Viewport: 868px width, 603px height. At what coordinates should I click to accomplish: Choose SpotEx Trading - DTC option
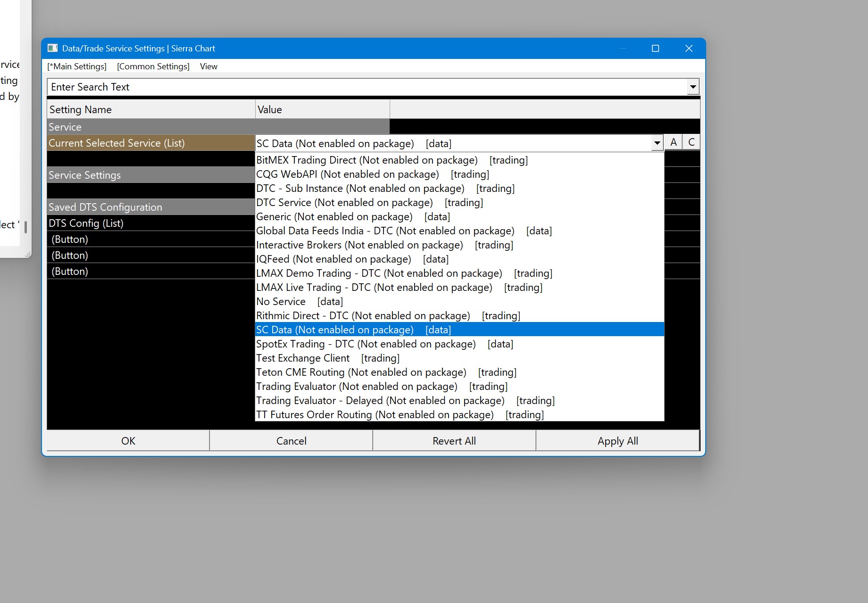(459, 344)
